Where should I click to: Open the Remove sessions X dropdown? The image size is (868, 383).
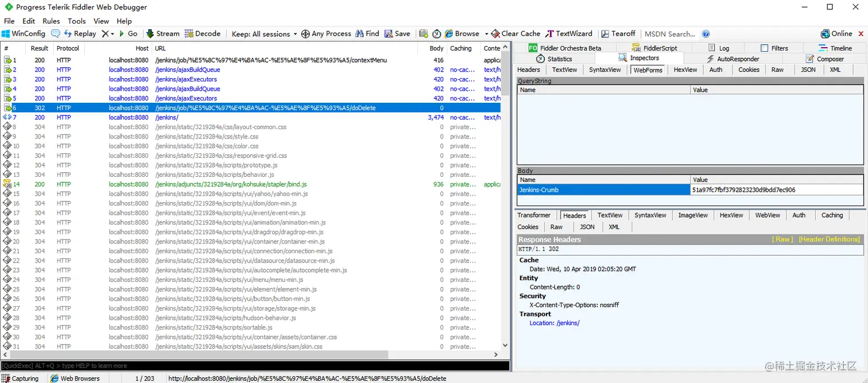(x=108, y=34)
